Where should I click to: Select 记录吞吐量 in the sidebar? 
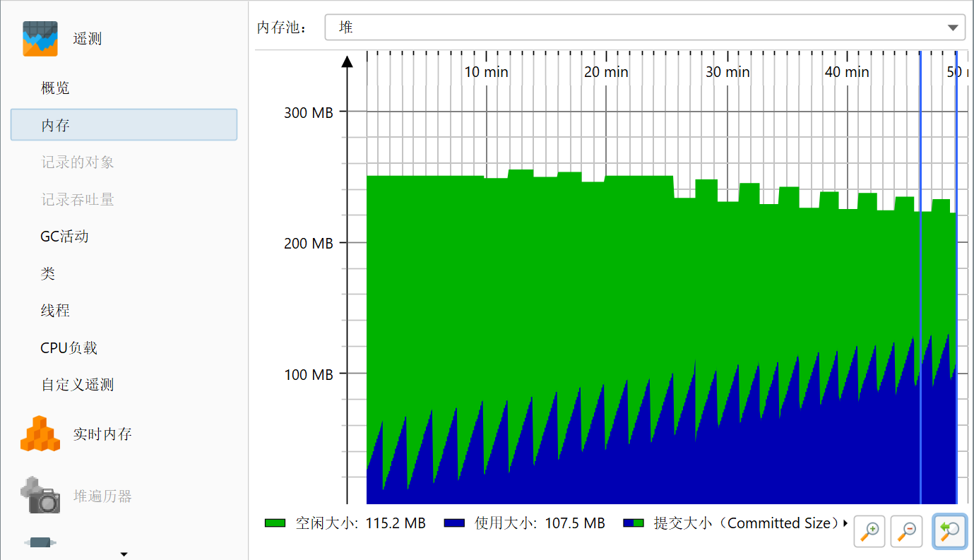(77, 199)
